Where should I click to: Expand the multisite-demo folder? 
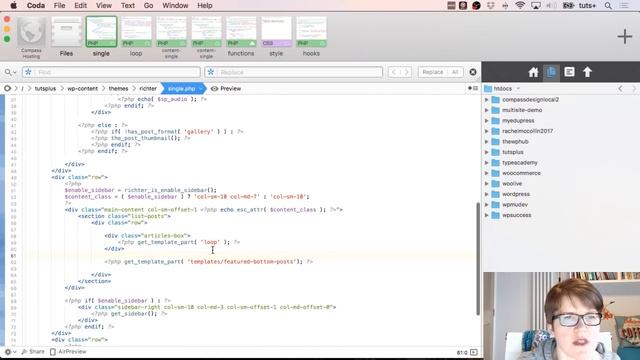487,110
